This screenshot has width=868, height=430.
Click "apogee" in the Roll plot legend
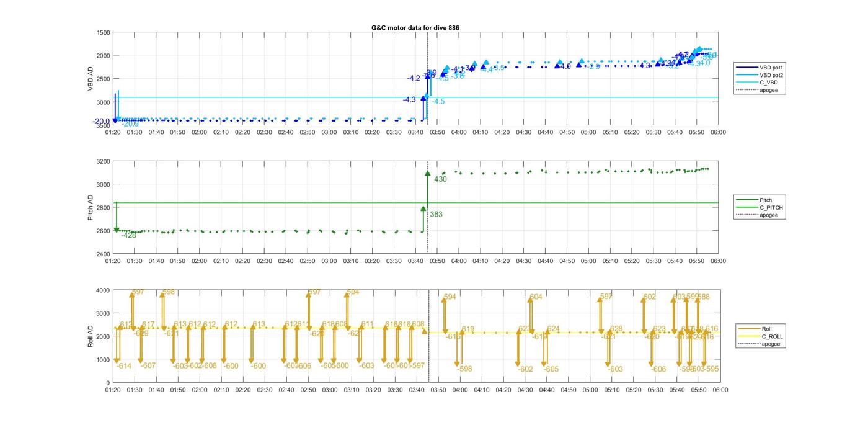coord(771,344)
